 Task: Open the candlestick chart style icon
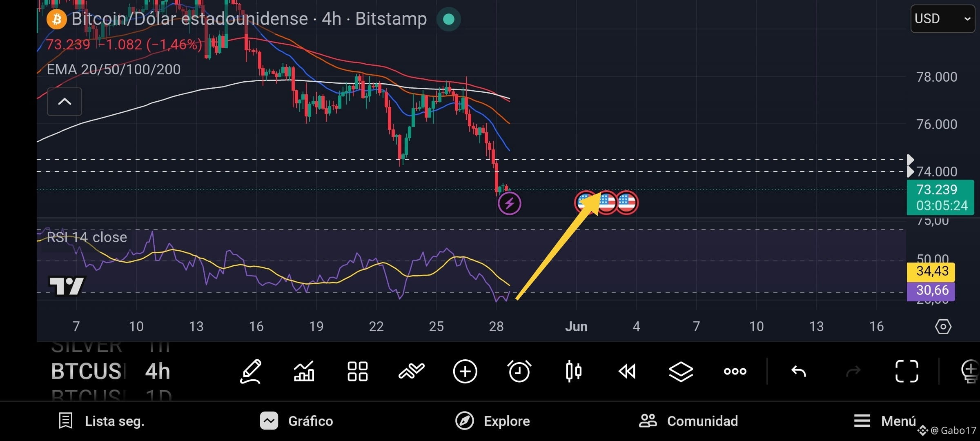pos(573,371)
